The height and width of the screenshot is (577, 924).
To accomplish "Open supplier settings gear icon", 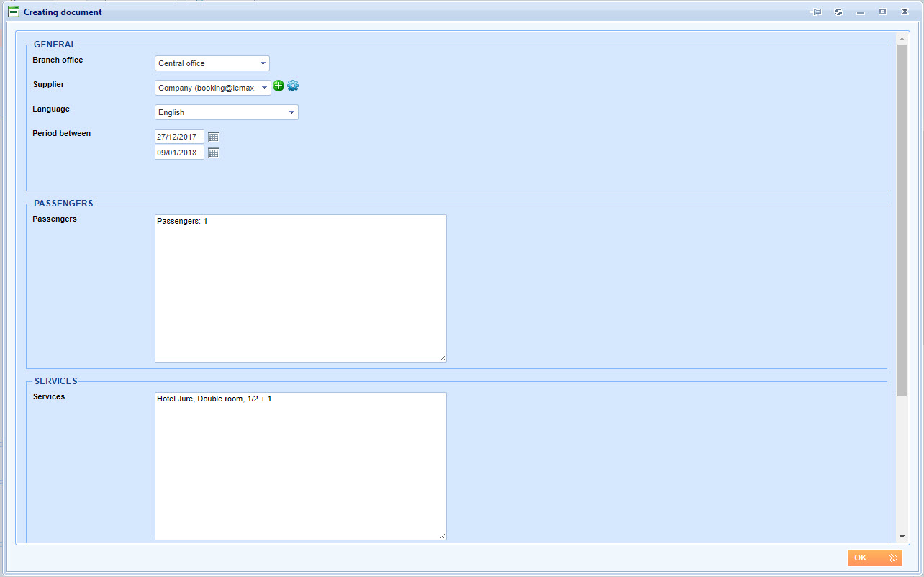I will [293, 86].
